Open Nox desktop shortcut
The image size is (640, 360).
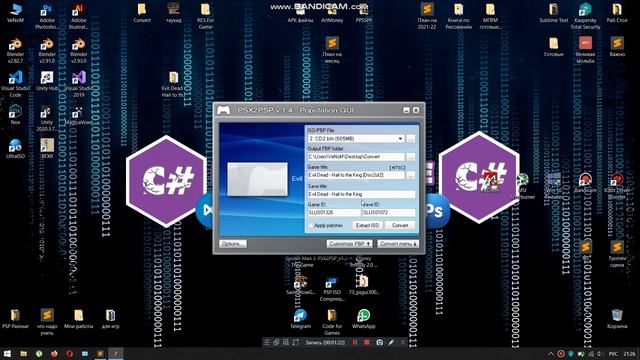(16, 114)
